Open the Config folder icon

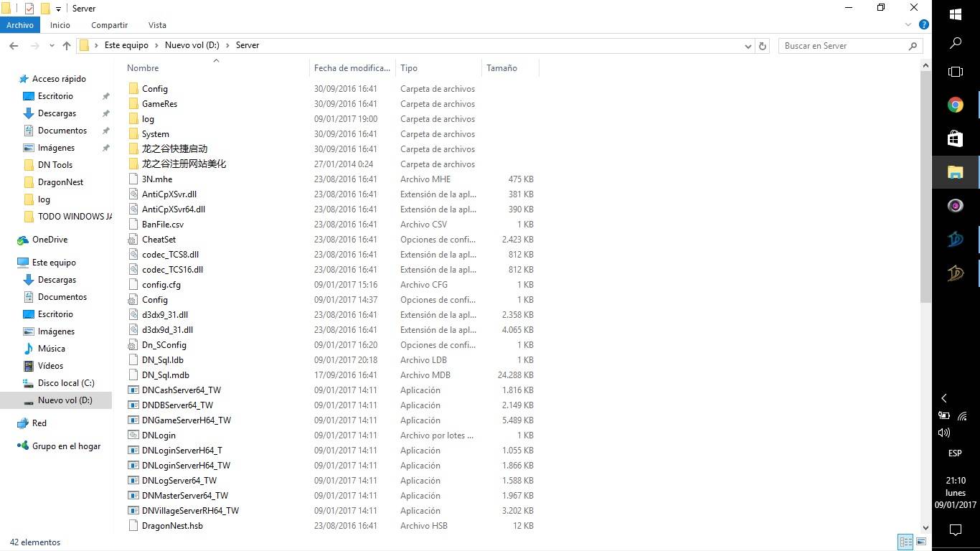(133, 89)
